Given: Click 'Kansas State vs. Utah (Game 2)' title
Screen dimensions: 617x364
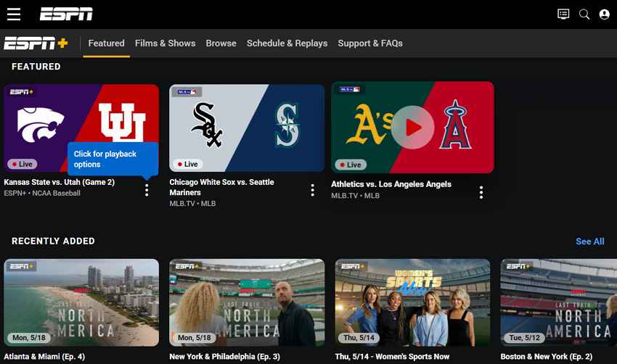Looking at the screenshot, I should (60, 182).
